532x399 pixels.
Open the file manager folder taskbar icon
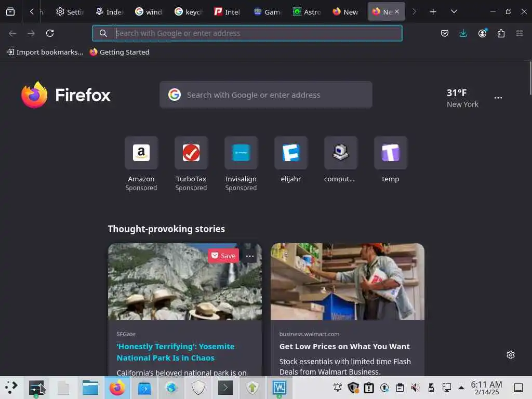[x=90, y=388]
